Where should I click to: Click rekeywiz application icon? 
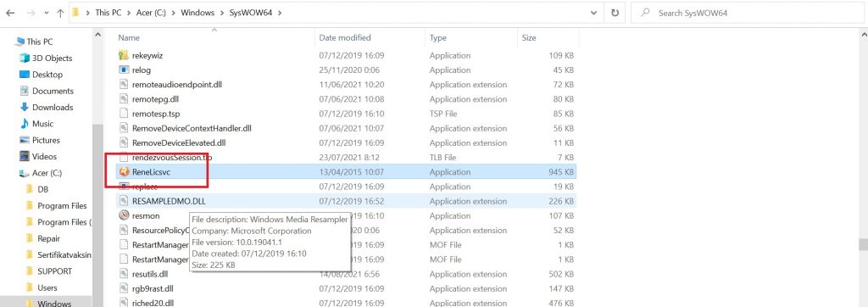point(124,55)
